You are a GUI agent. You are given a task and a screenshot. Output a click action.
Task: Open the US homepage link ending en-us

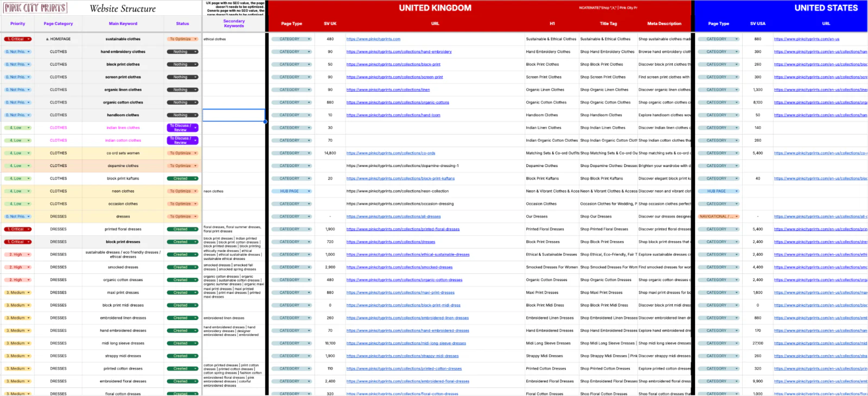point(807,39)
